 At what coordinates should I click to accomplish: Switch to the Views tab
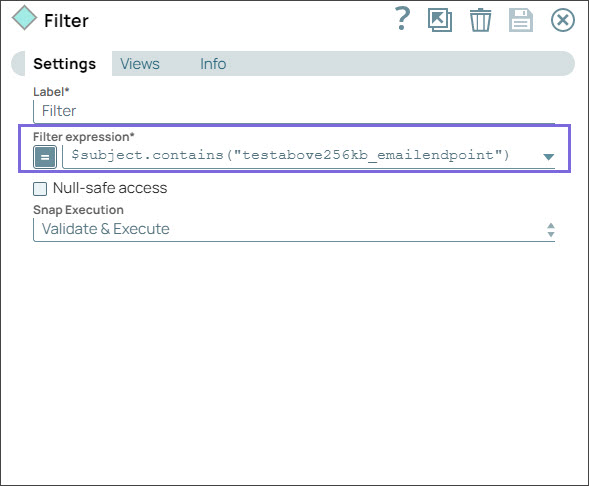coord(140,64)
